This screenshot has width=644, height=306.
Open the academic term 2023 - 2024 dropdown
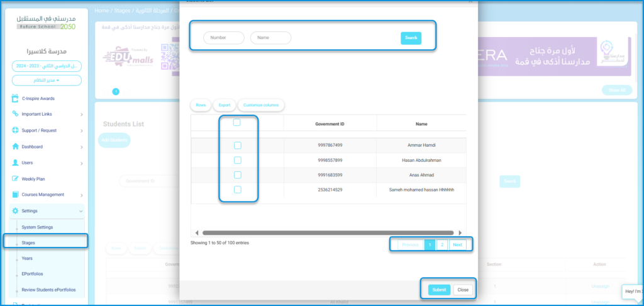point(47,66)
